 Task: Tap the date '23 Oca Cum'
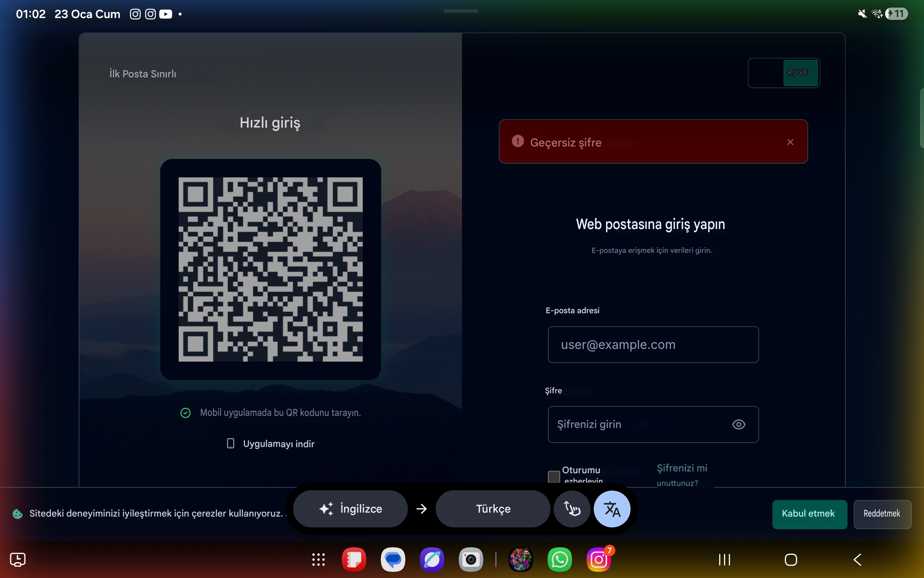coord(87,14)
